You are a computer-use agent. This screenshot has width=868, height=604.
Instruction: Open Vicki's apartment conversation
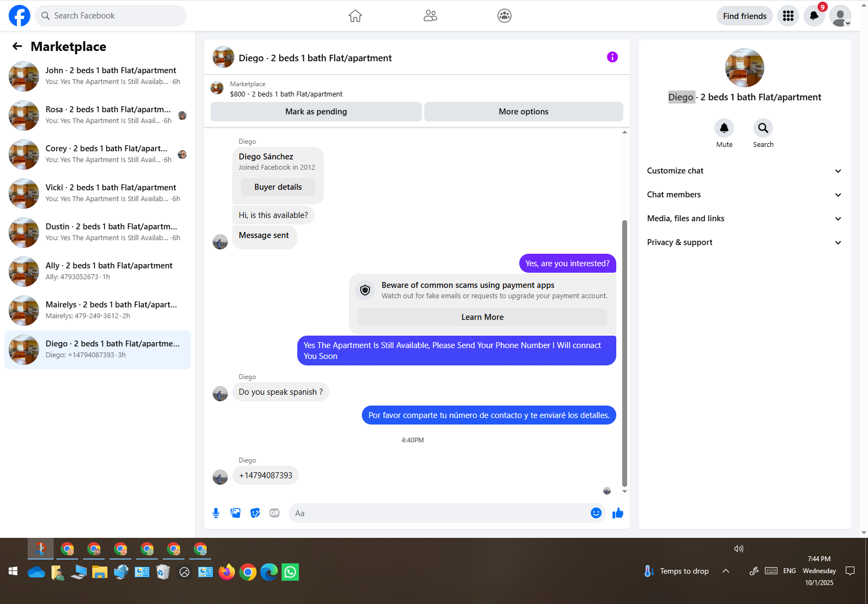(x=98, y=194)
